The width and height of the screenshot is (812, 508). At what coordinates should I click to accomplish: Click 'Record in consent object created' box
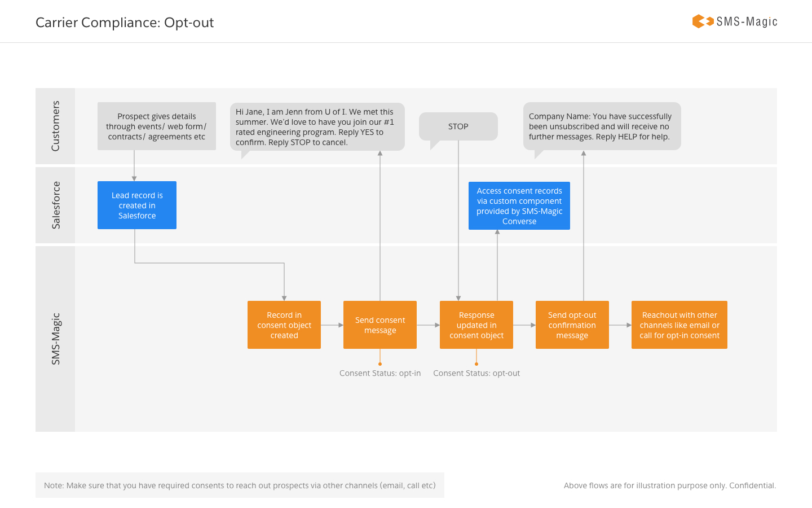point(284,325)
